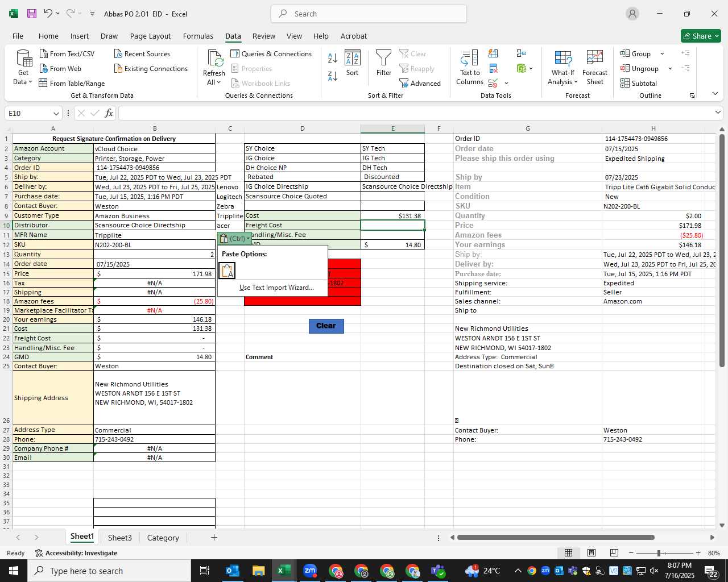Open the account profile icon

click(632, 14)
